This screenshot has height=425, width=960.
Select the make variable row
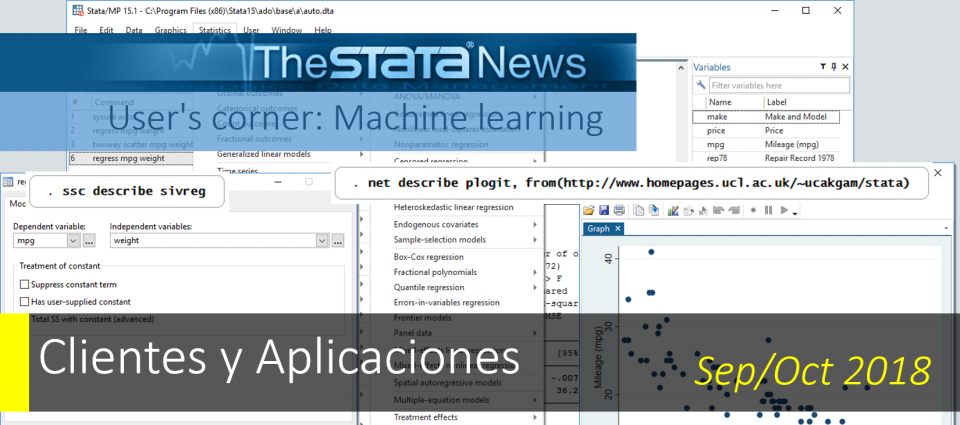(766, 116)
